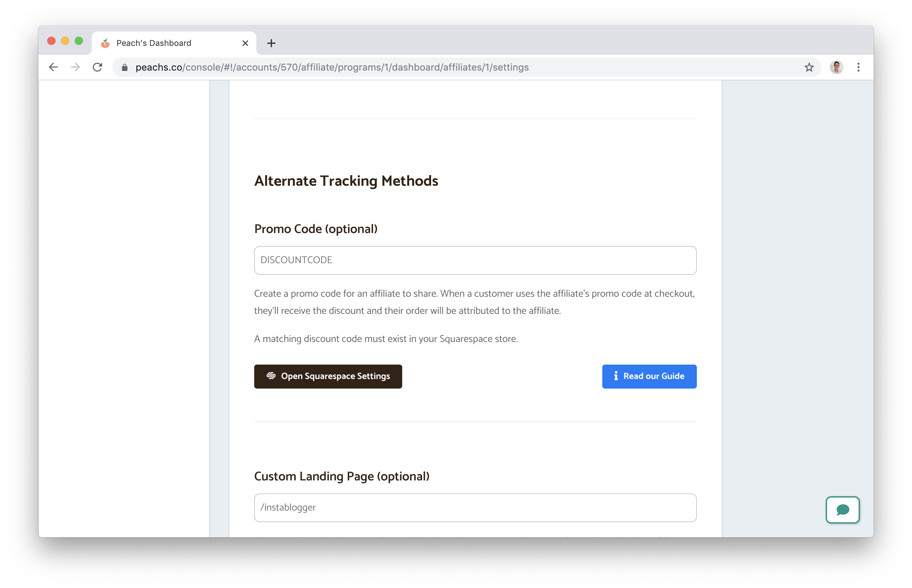Reload the current page

(x=98, y=67)
